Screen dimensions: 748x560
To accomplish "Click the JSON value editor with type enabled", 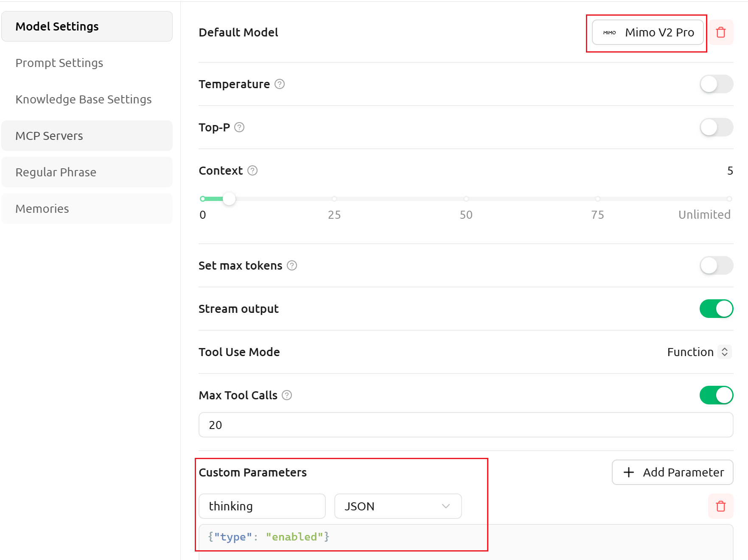I will (466, 542).
